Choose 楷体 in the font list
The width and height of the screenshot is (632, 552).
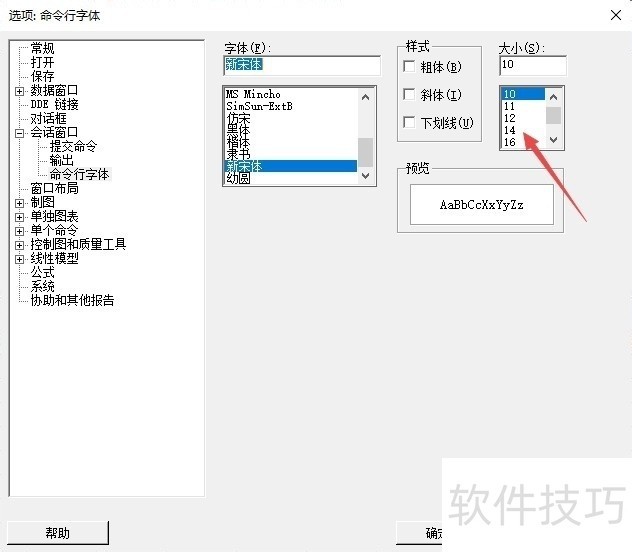[x=291, y=142]
